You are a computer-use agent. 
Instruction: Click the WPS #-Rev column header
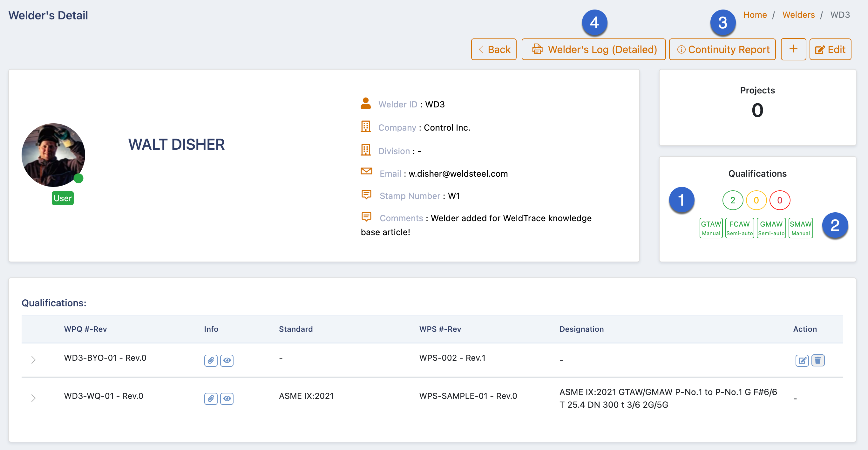pos(440,329)
